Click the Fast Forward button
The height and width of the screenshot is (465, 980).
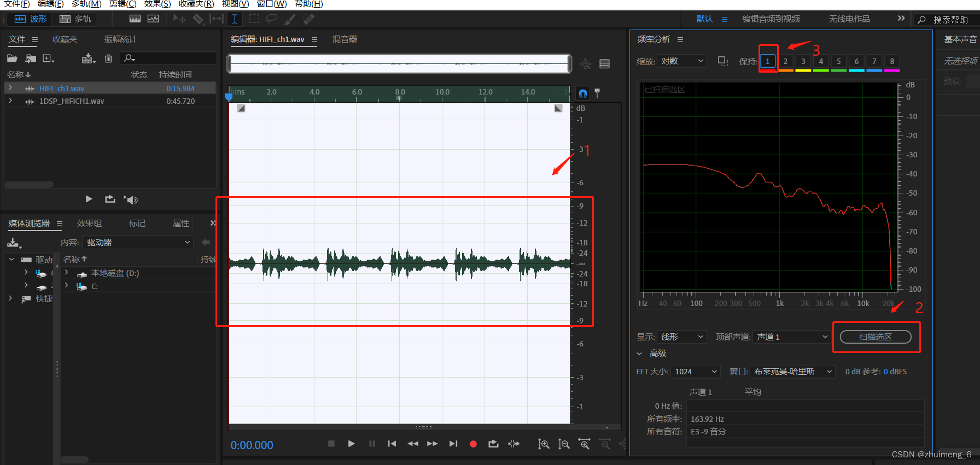432,444
